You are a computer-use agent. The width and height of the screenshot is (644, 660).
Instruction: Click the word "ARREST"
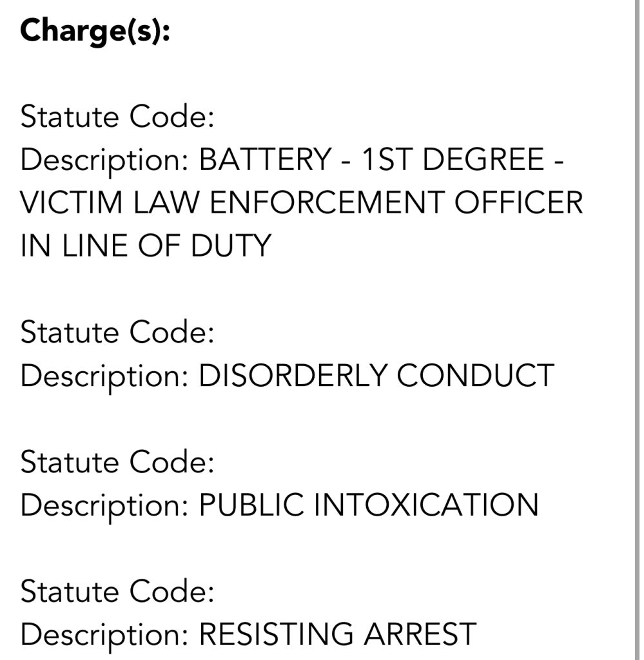coord(420,635)
